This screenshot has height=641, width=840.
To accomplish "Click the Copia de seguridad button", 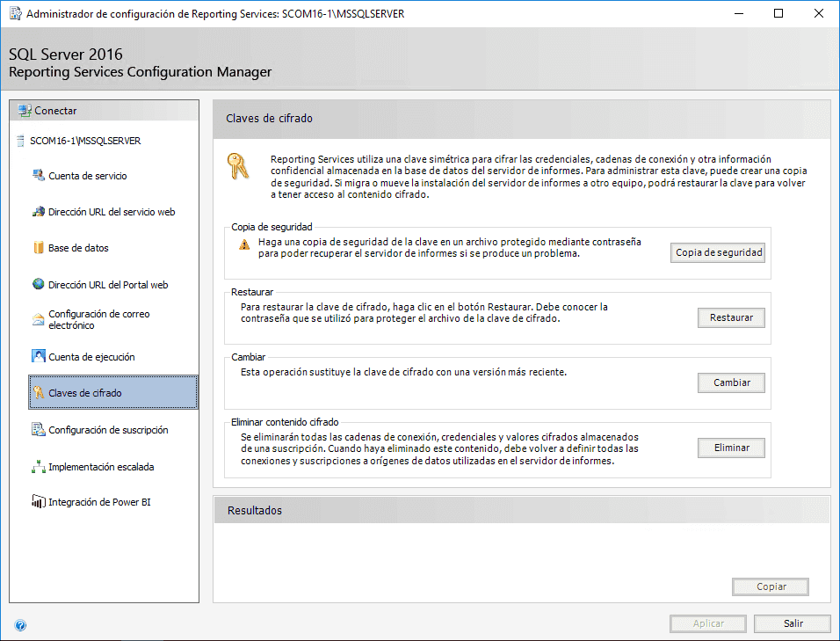I will 718,252.
